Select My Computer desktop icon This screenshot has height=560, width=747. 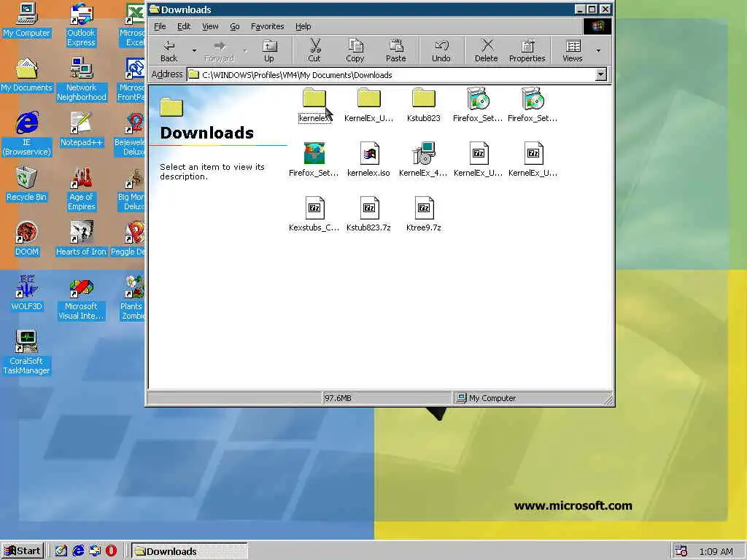click(27, 20)
